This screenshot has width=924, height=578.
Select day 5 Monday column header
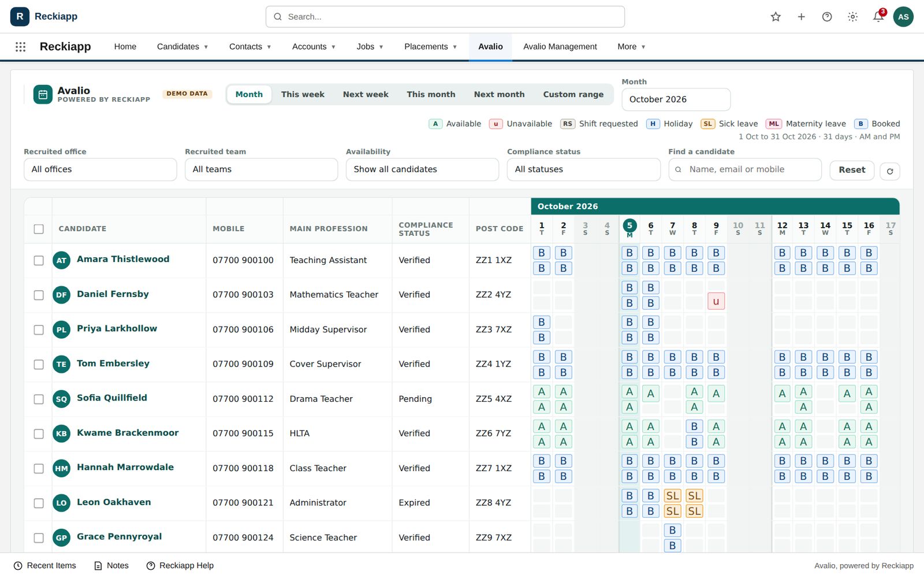tap(629, 228)
